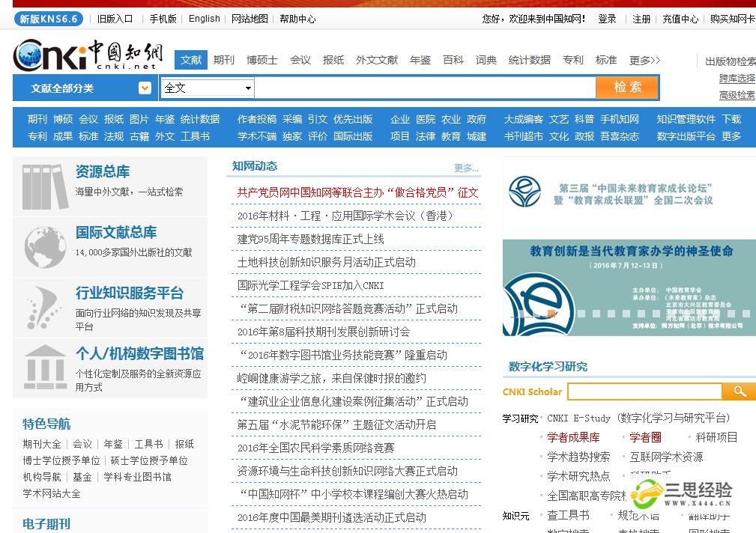The image size is (756, 533).
Task: Open 学术趋势搜索 link
Action: pos(578,457)
